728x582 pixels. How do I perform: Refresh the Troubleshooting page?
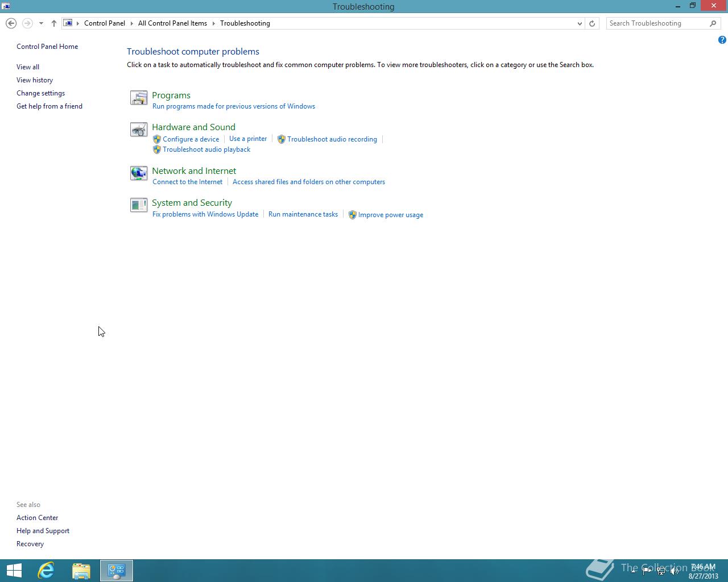pos(592,23)
